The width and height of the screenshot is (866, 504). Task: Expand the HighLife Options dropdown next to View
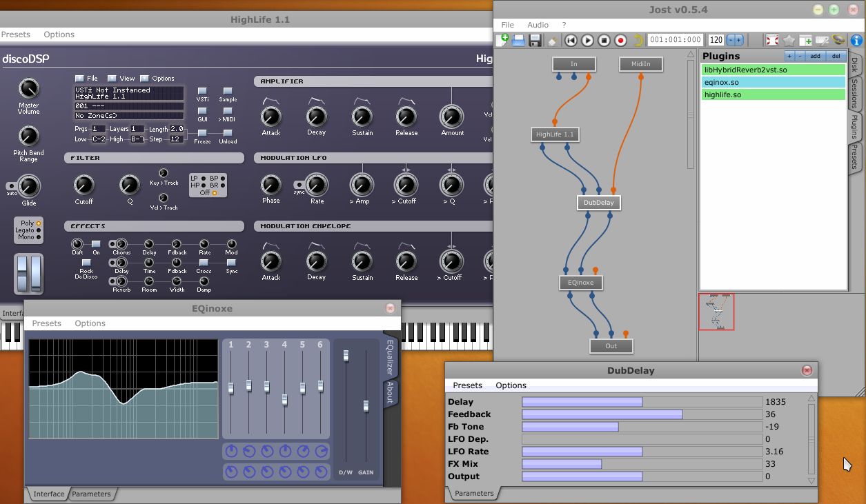pyautogui.click(x=145, y=79)
